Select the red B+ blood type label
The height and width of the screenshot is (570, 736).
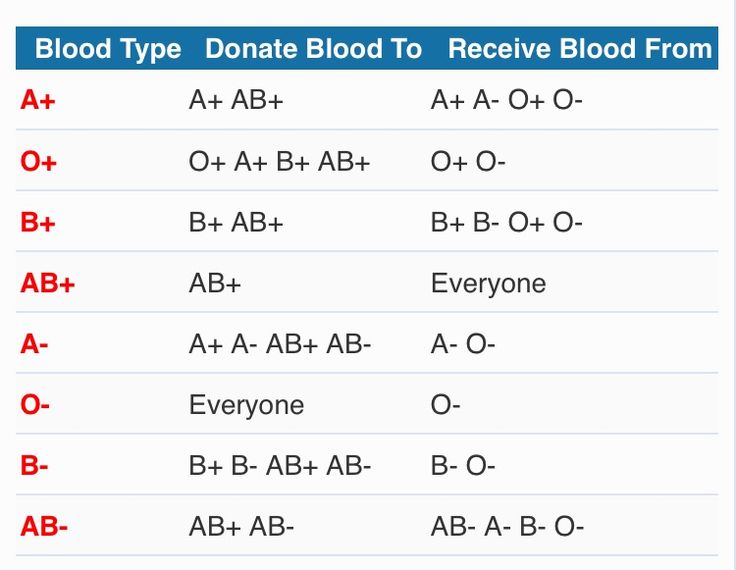pos(38,222)
